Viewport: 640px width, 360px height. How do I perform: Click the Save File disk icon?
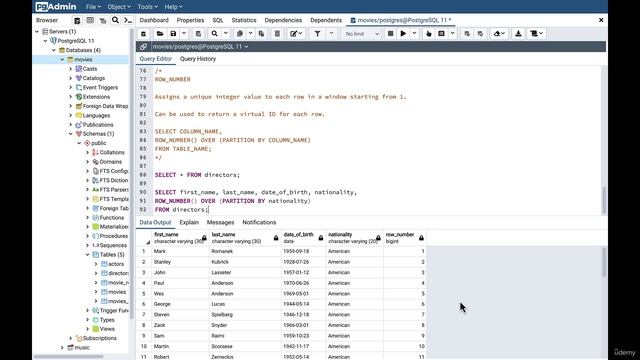(x=173, y=34)
